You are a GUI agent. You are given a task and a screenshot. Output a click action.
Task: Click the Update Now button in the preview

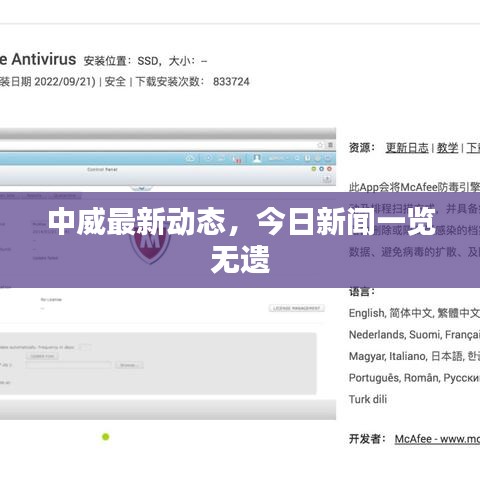click(x=42, y=356)
